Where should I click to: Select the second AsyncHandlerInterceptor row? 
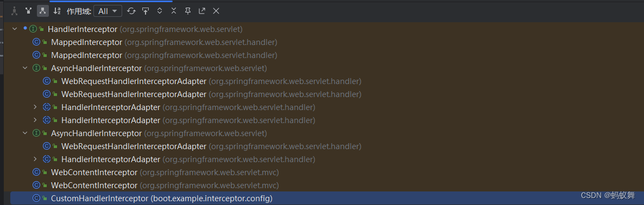[x=327, y=133]
